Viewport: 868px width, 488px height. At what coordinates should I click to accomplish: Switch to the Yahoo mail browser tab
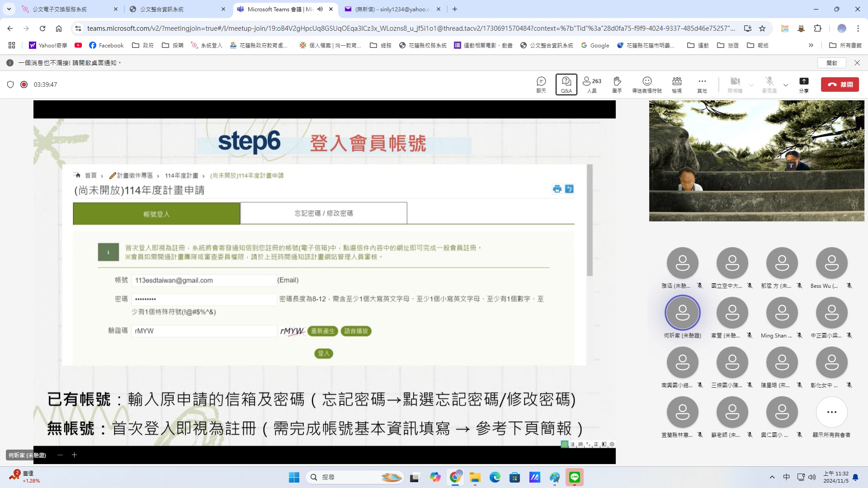pos(389,9)
